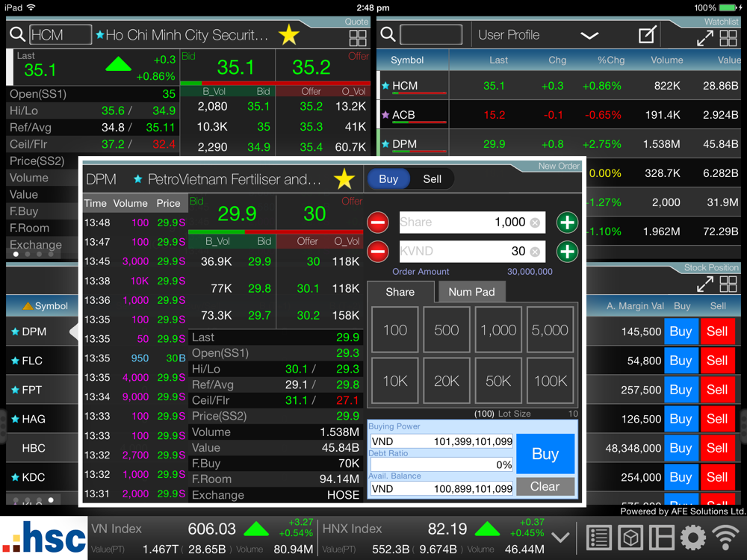Toggle the yellow favorite star for DPM order
747x560 pixels.
pyautogui.click(x=344, y=179)
